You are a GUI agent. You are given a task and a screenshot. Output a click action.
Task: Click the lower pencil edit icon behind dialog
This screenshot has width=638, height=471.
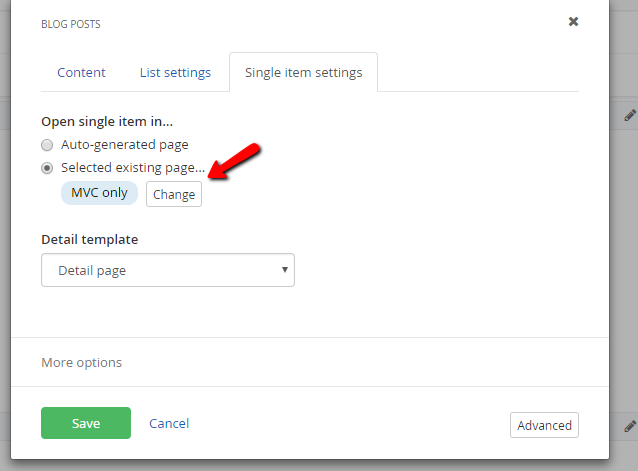pyautogui.click(x=630, y=426)
